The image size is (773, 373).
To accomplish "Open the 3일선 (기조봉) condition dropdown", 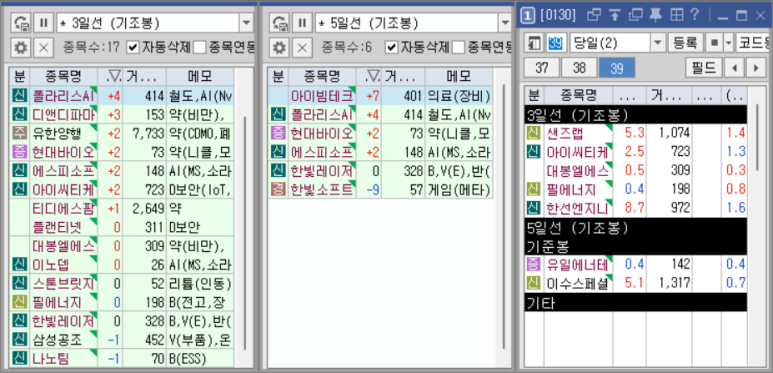I will (x=246, y=23).
